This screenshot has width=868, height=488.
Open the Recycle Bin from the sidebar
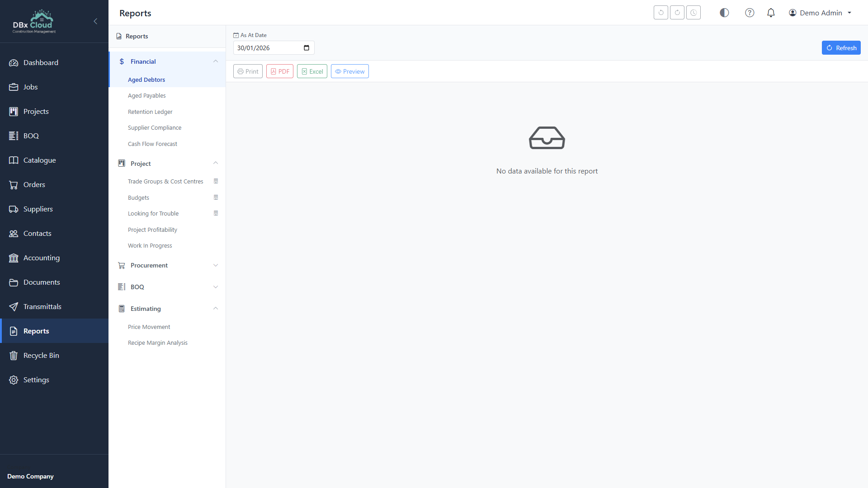coord(41,355)
